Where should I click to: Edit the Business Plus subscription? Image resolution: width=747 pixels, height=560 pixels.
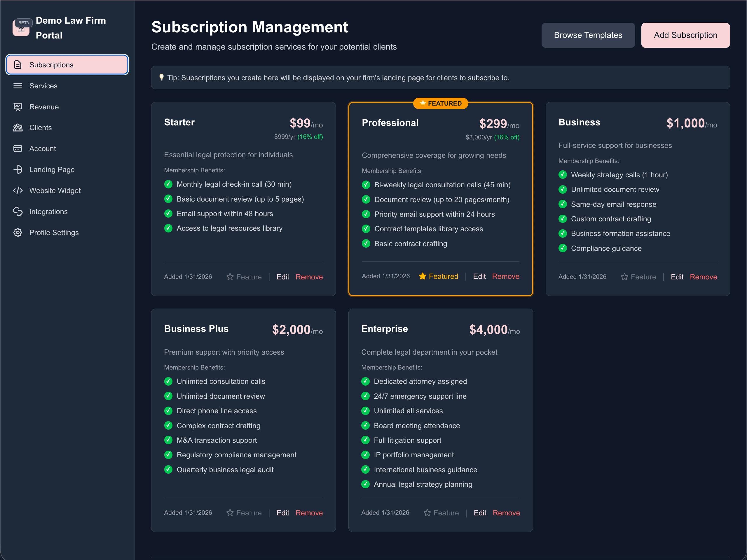point(283,513)
